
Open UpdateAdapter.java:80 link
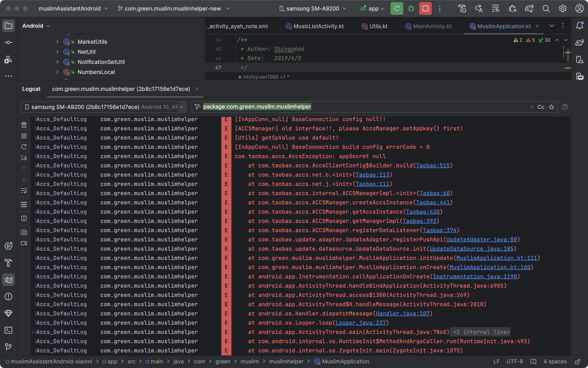482,240
